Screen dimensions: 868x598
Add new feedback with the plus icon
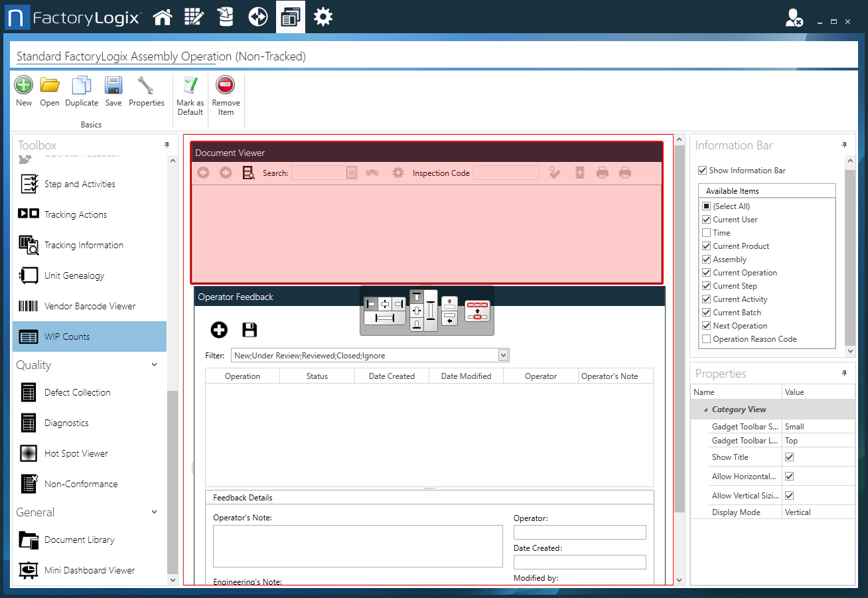click(218, 329)
